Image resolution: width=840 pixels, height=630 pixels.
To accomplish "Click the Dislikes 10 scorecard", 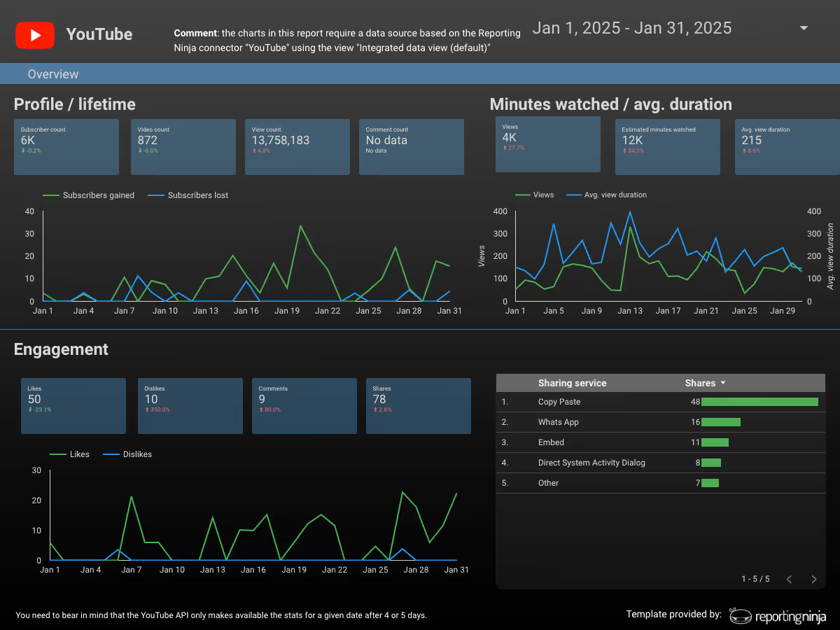I will [x=190, y=406].
